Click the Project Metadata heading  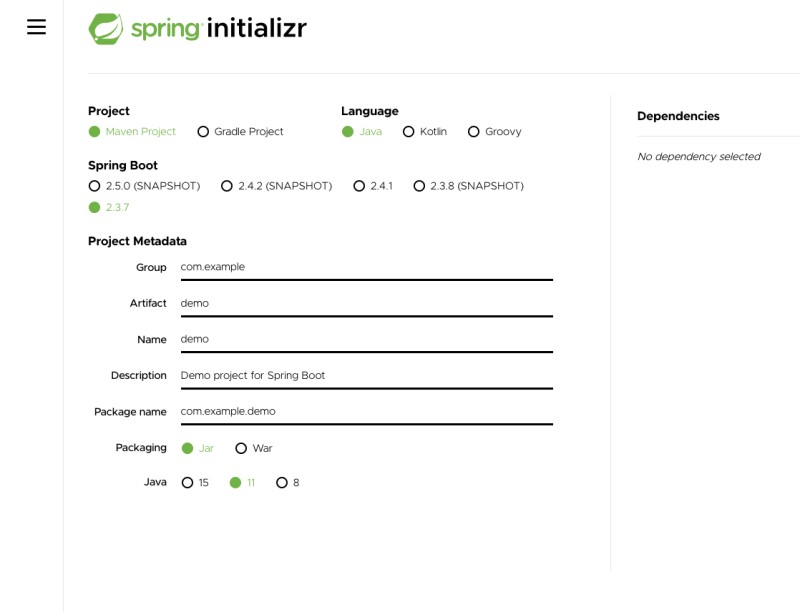click(x=137, y=241)
